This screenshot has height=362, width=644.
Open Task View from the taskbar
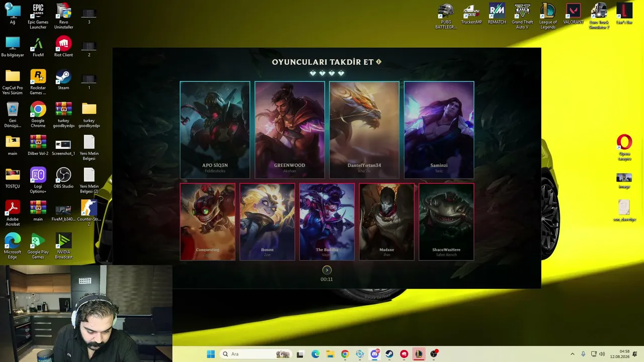pos(300,354)
